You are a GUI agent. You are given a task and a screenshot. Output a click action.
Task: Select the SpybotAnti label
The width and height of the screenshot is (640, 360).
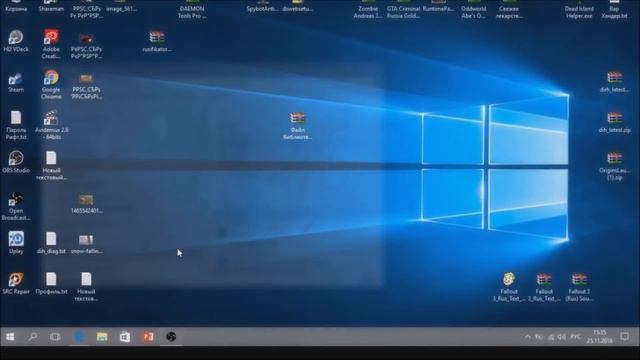tap(262, 8)
